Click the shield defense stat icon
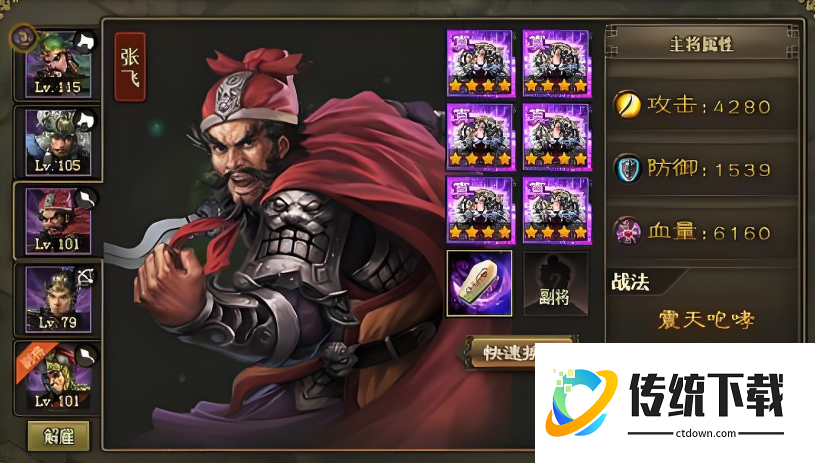Image resolution: width=815 pixels, height=463 pixels. [x=627, y=168]
